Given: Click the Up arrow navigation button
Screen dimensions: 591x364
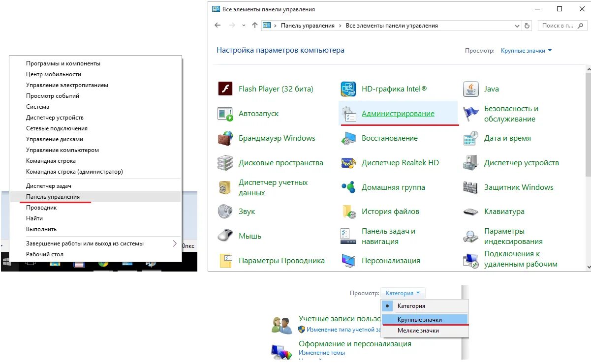Looking at the screenshot, I should [x=254, y=26].
